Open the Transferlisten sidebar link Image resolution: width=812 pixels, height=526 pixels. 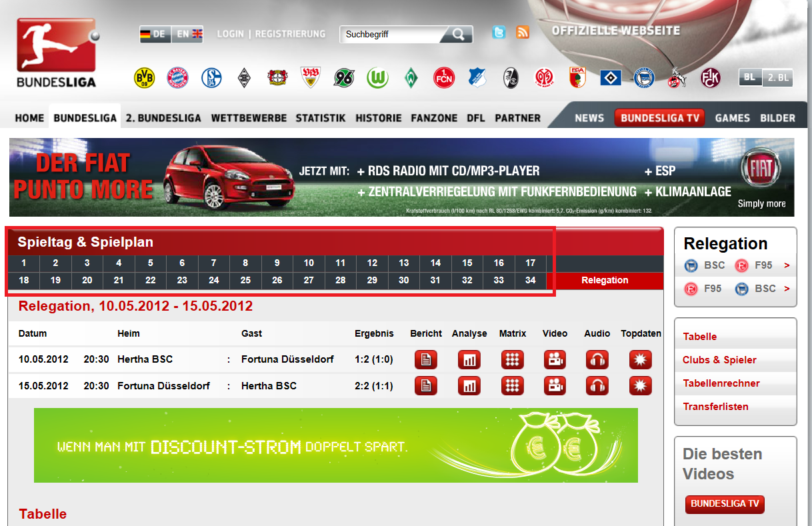click(x=715, y=407)
